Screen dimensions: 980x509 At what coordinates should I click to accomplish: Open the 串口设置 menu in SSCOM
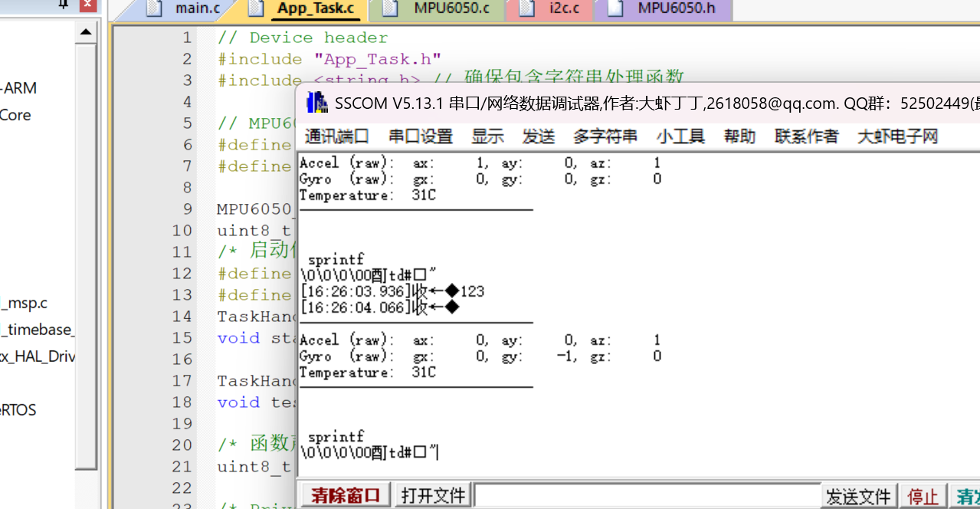[x=421, y=136]
